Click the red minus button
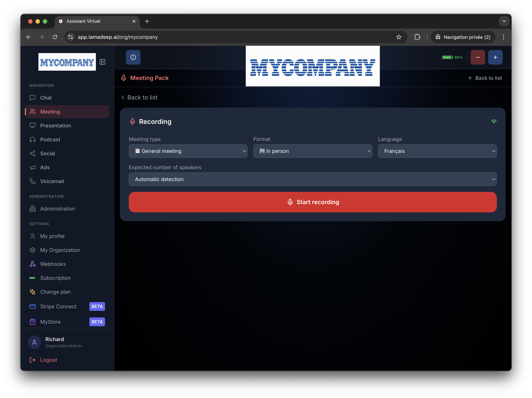The height and width of the screenshot is (398, 532). 478,57
